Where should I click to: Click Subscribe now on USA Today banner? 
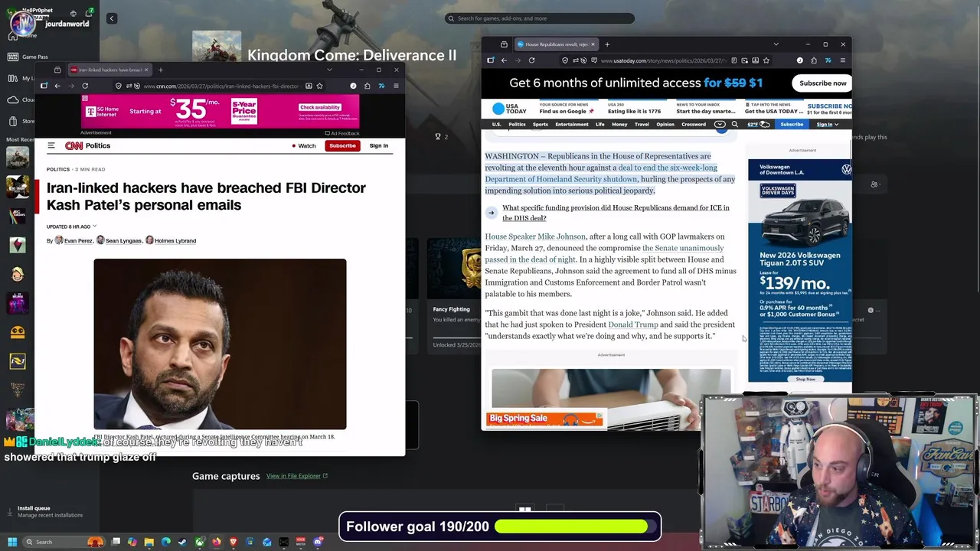coord(822,83)
